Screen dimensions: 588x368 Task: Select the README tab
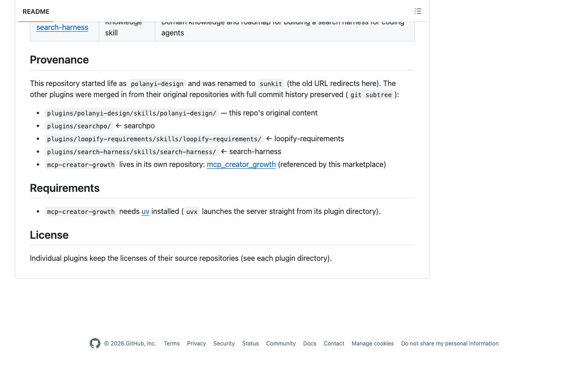click(x=36, y=11)
